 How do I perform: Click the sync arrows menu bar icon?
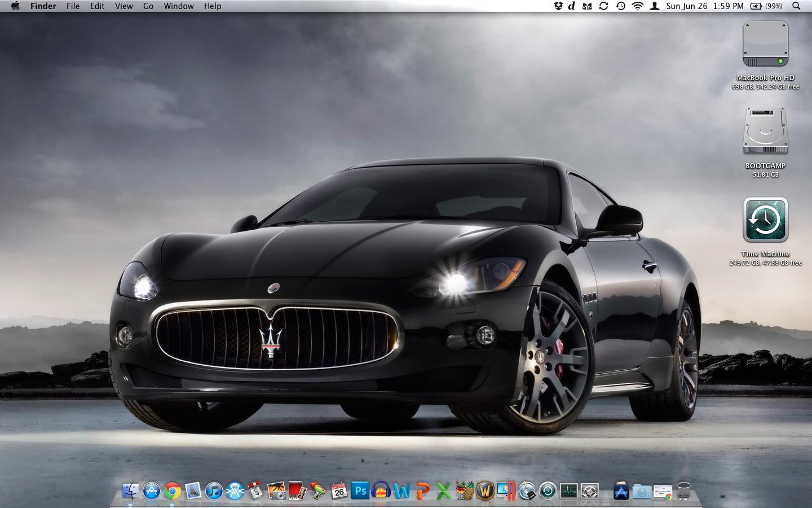click(603, 6)
